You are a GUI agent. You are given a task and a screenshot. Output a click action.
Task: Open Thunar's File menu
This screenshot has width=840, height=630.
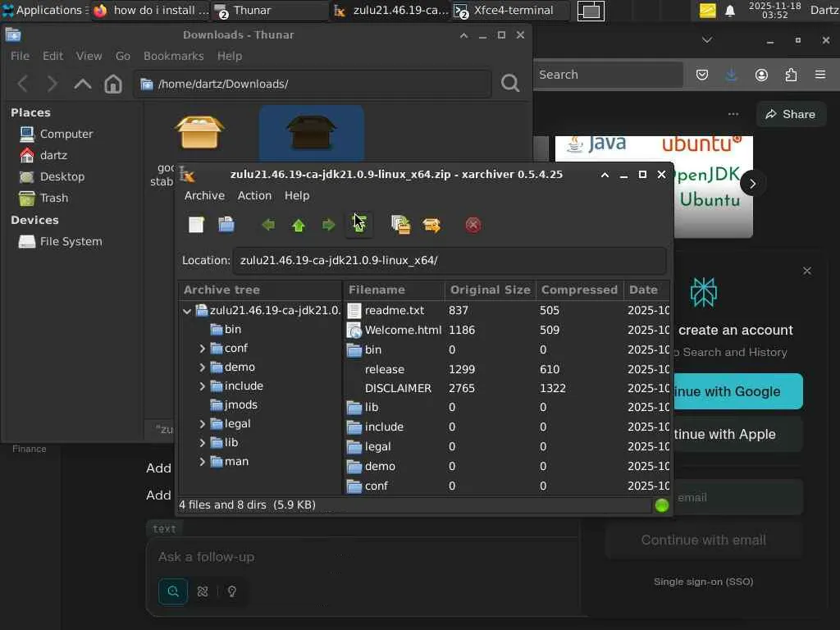click(x=20, y=56)
